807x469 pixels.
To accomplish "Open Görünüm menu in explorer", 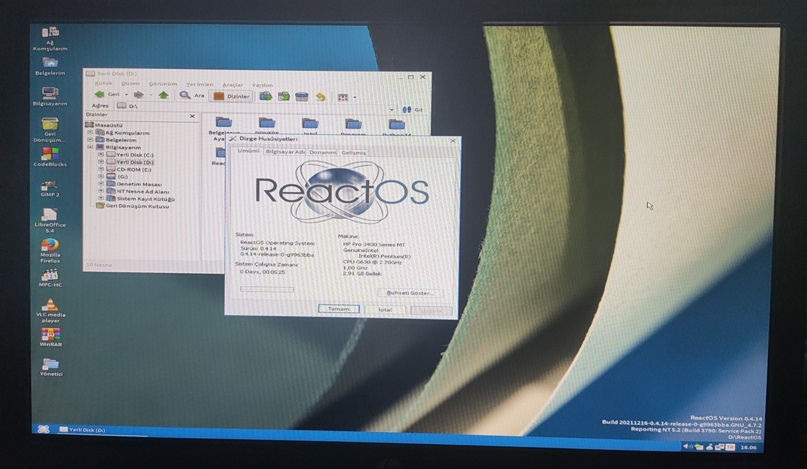I will [163, 84].
